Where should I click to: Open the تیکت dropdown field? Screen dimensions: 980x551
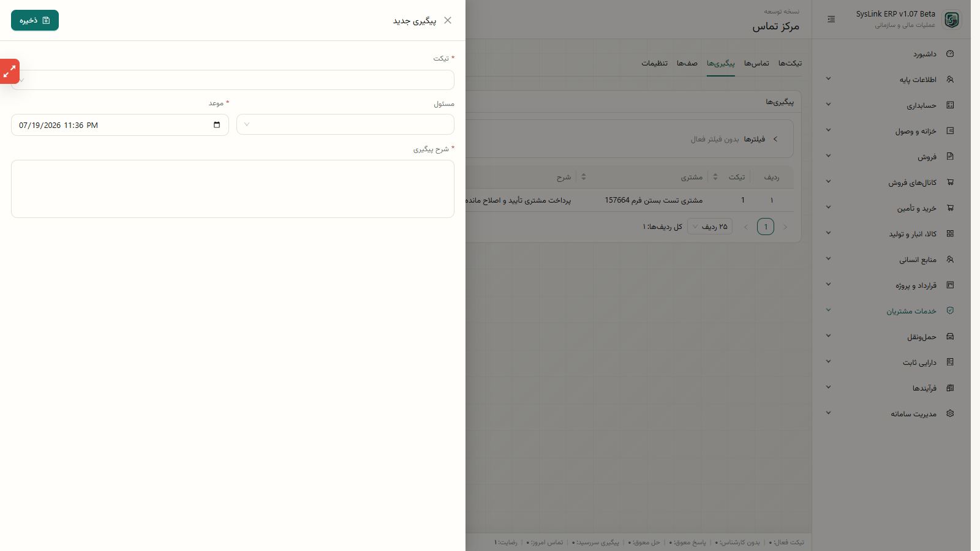click(233, 80)
